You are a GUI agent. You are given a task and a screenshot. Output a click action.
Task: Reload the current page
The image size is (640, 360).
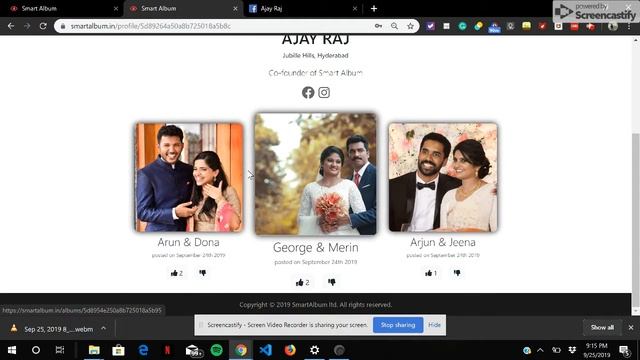click(x=43, y=26)
